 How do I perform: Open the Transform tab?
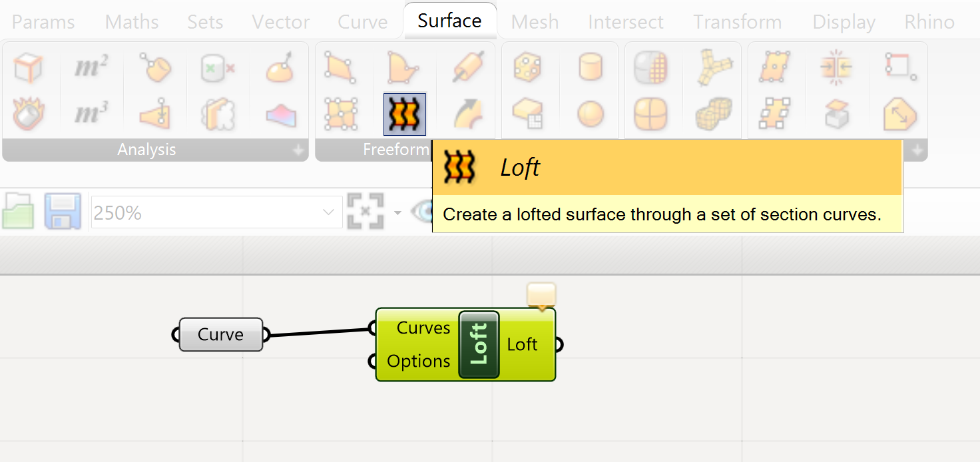737,22
